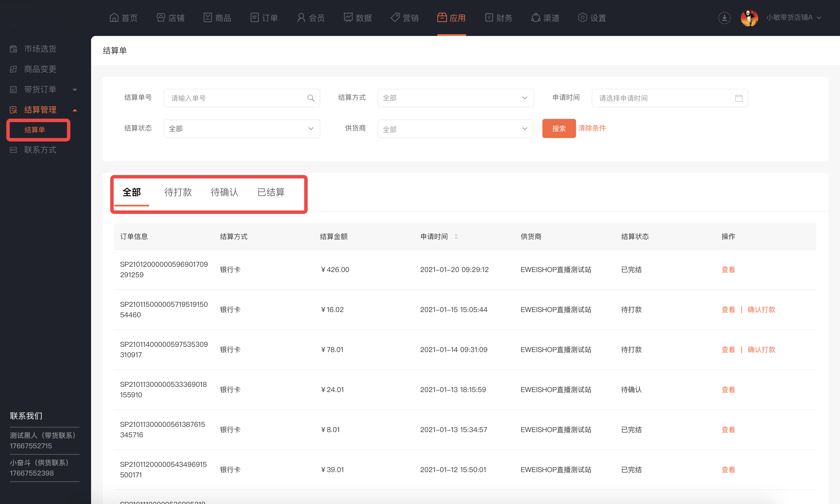Switch to the 待打款 tab
The width and height of the screenshot is (840, 504).
[x=178, y=192]
